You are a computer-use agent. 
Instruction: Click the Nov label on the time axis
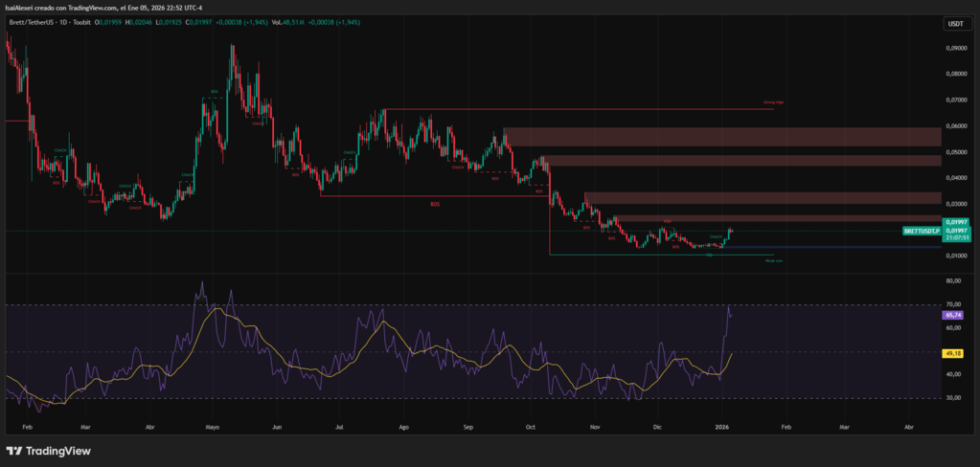[x=594, y=428]
